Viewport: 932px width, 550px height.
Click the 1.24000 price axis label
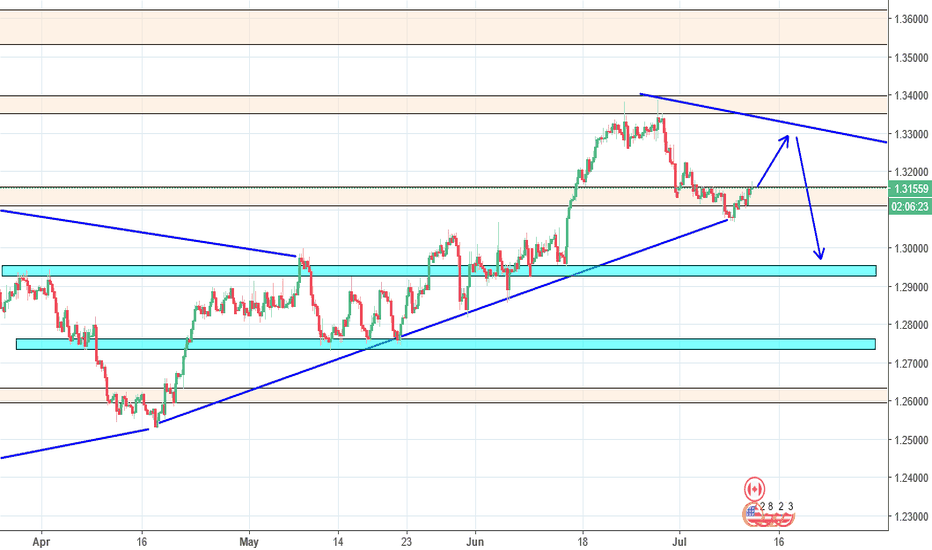click(x=911, y=478)
